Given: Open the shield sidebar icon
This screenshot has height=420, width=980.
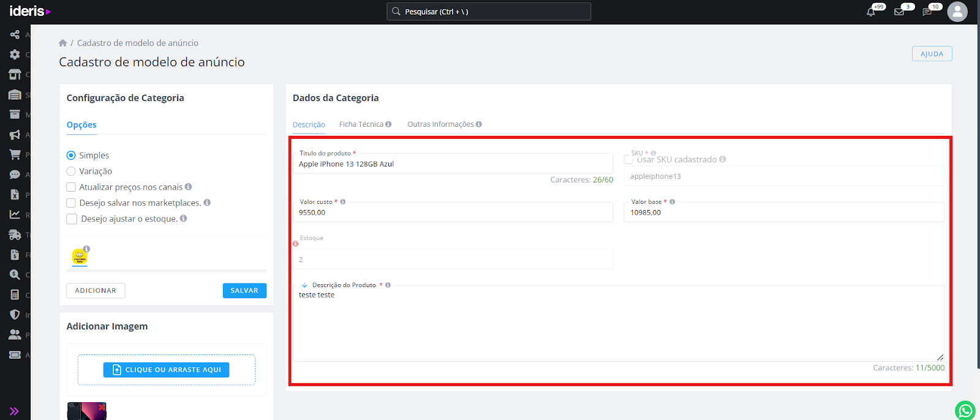Looking at the screenshot, I should point(15,315).
